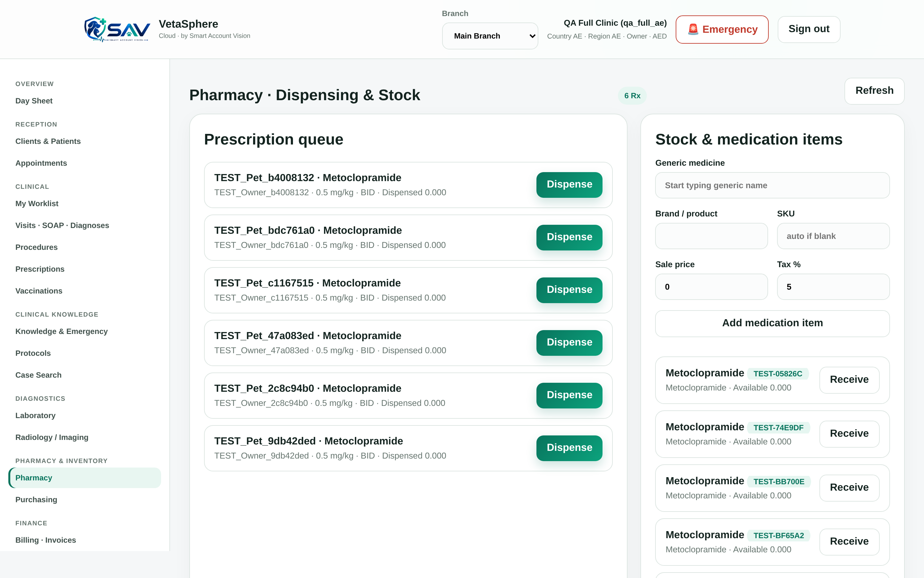Click the TEST-05826C SKU tag

point(778,374)
